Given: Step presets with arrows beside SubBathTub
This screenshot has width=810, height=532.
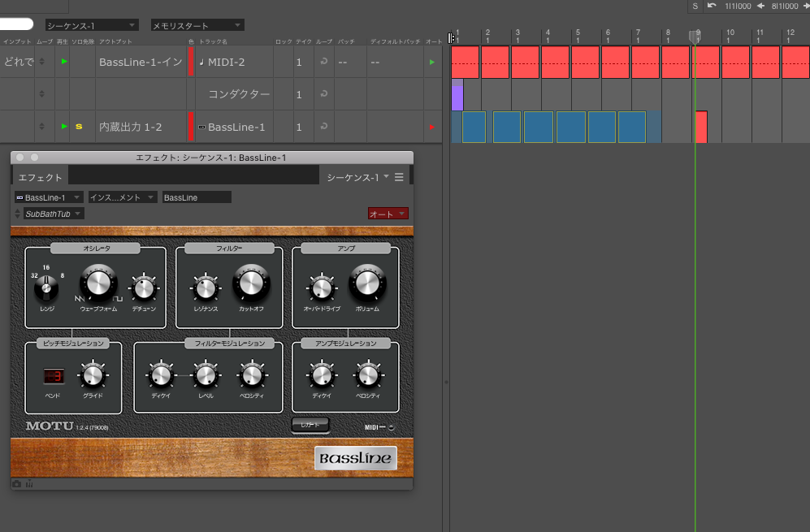Looking at the screenshot, I should coord(18,214).
